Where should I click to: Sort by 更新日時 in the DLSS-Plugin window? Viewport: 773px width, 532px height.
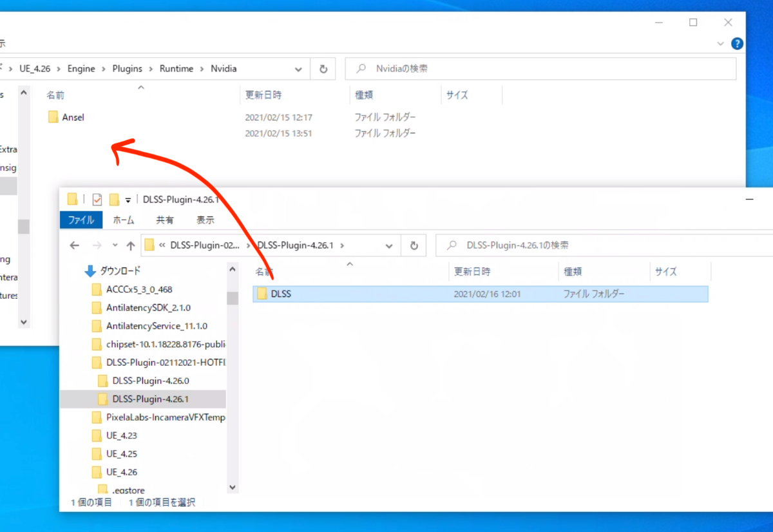472,272
